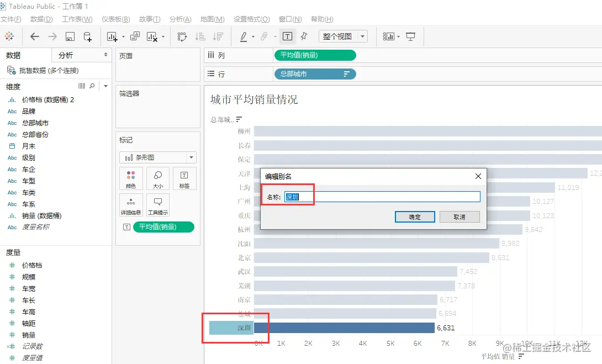Image resolution: width=602 pixels, height=364 pixels.
Task: Select 销量 measure field
Action: (x=29, y=335)
